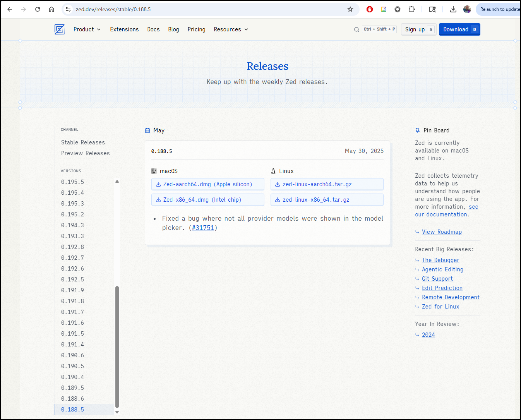Open the browser extensions puzzle icon
This screenshot has width=521, height=420.
pos(412,9)
